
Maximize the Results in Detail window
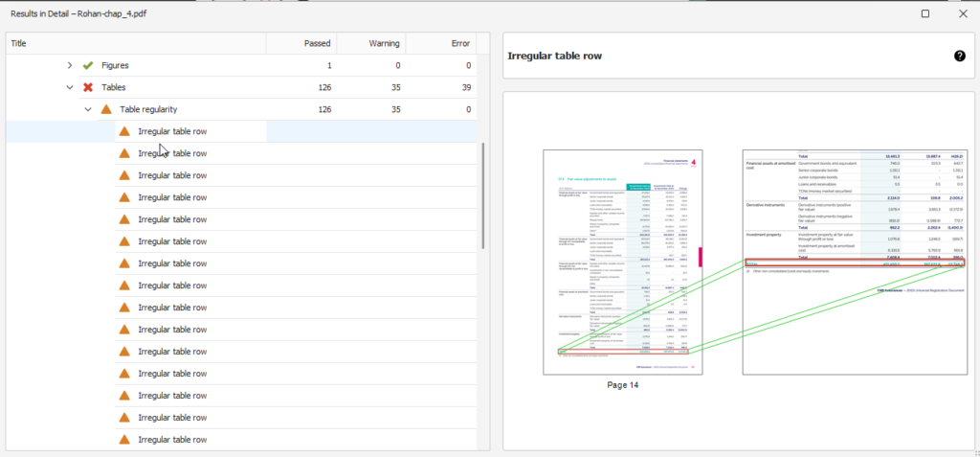pyautogui.click(x=924, y=13)
